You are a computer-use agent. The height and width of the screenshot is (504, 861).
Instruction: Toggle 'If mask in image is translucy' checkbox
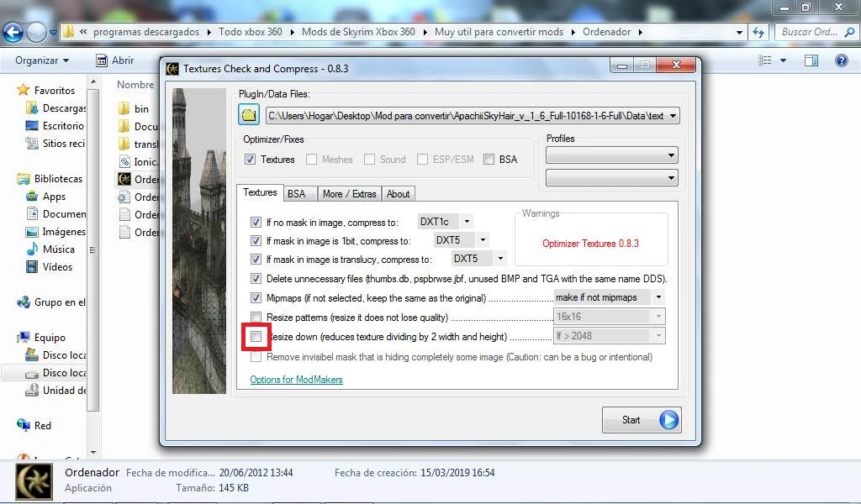pyautogui.click(x=256, y=259)
